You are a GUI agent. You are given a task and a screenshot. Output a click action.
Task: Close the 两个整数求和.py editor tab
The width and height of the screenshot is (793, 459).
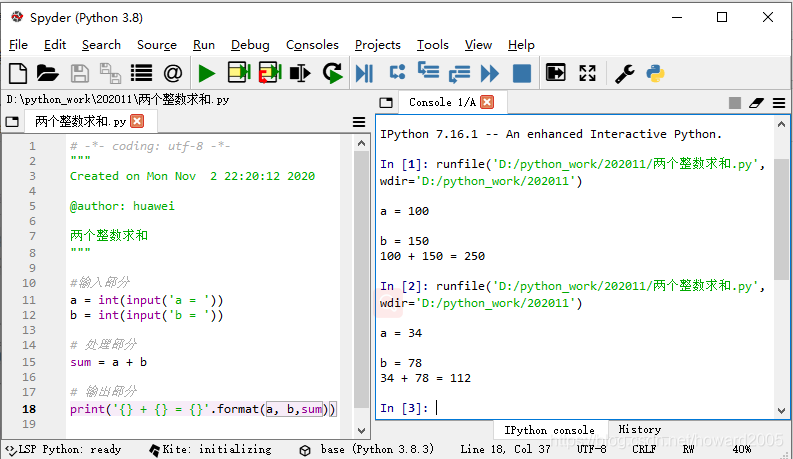(137, 121)
